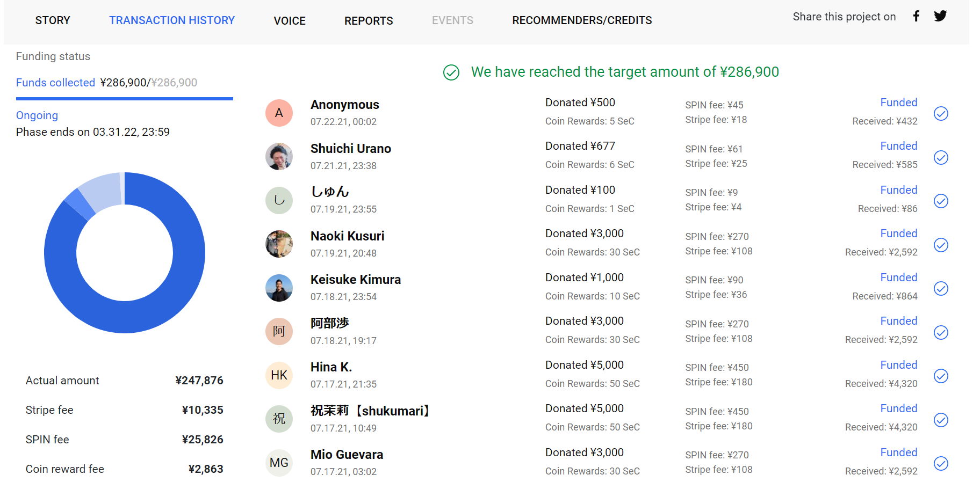Click Shuichi Urano's profile photo
The image size is (980, 482).
[x=279, y=156]
